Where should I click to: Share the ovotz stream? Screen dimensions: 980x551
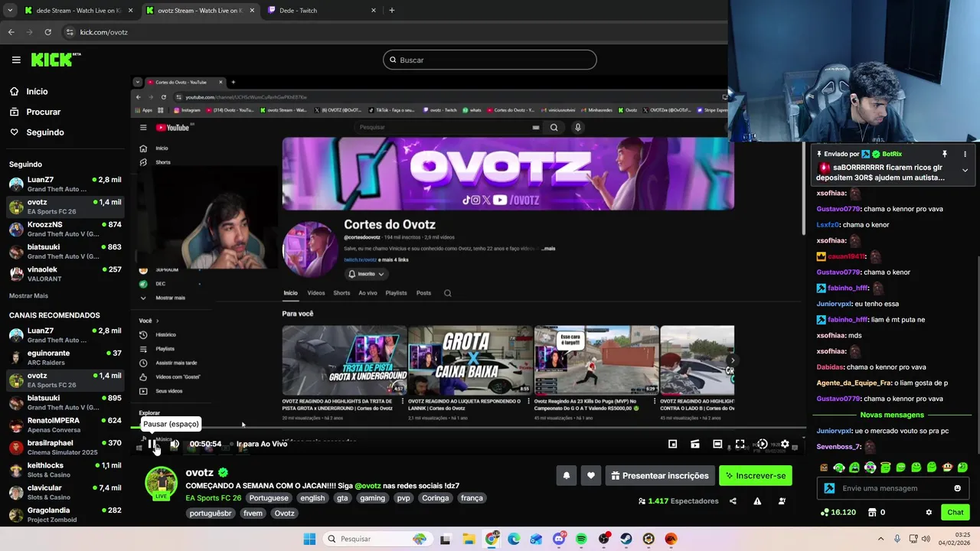pyautogui.click(x=733, y=501)
